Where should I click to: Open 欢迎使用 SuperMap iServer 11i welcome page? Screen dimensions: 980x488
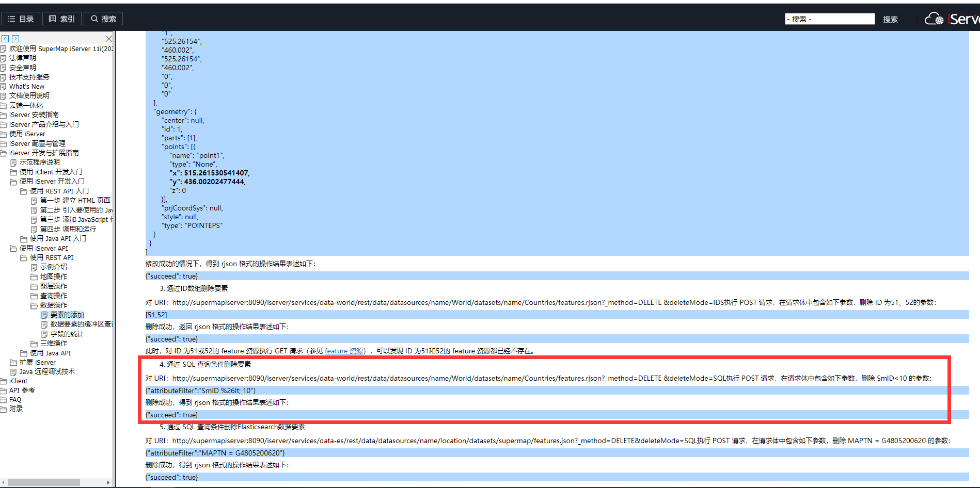[x=61, y=48]
